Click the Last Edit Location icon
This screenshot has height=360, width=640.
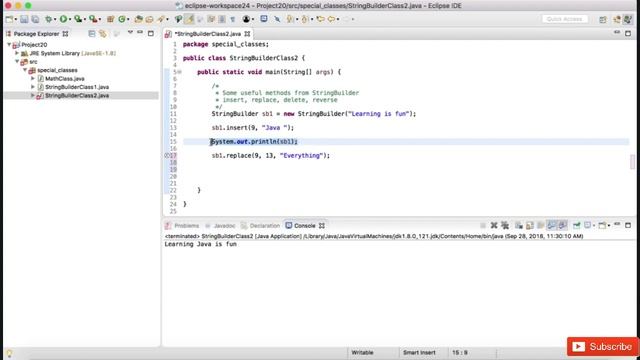click(320, 19)
